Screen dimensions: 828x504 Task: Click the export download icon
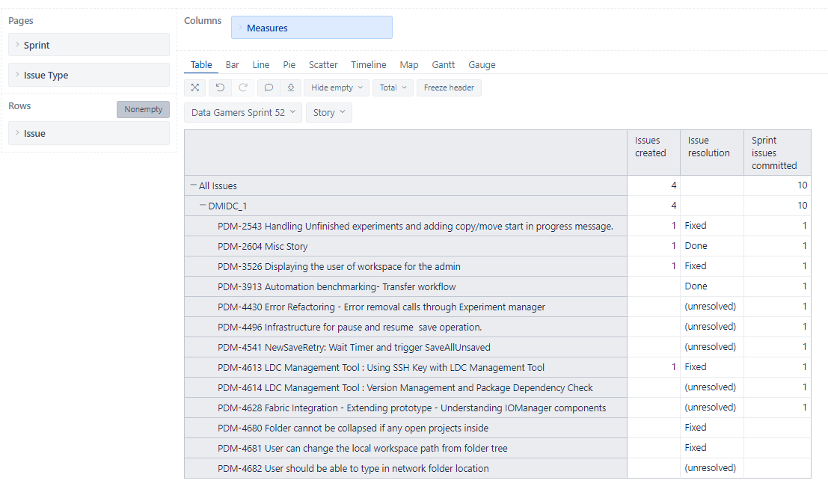point(290,87)
